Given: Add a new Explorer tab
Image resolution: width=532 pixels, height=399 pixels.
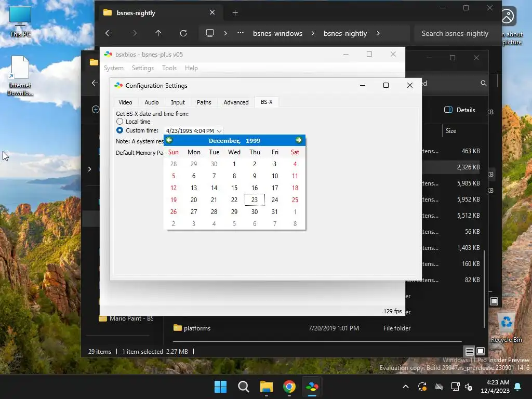Looking at the screenshot, I should pyautogui.click(x=235, y=13).
